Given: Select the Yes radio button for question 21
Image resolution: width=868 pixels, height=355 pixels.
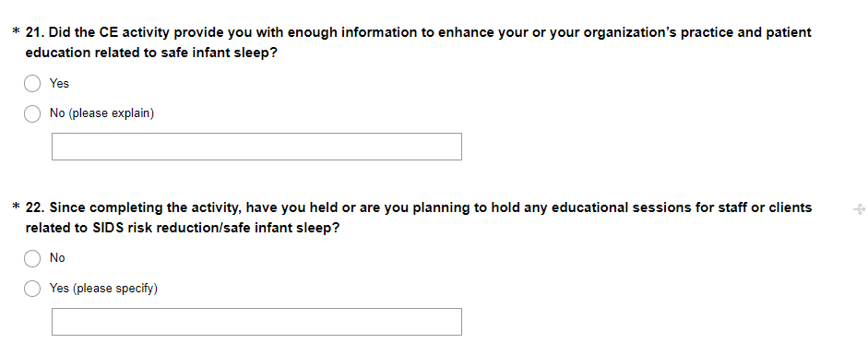Looking at the screenshot, I should pyautogui.click(x=32, y=84).
